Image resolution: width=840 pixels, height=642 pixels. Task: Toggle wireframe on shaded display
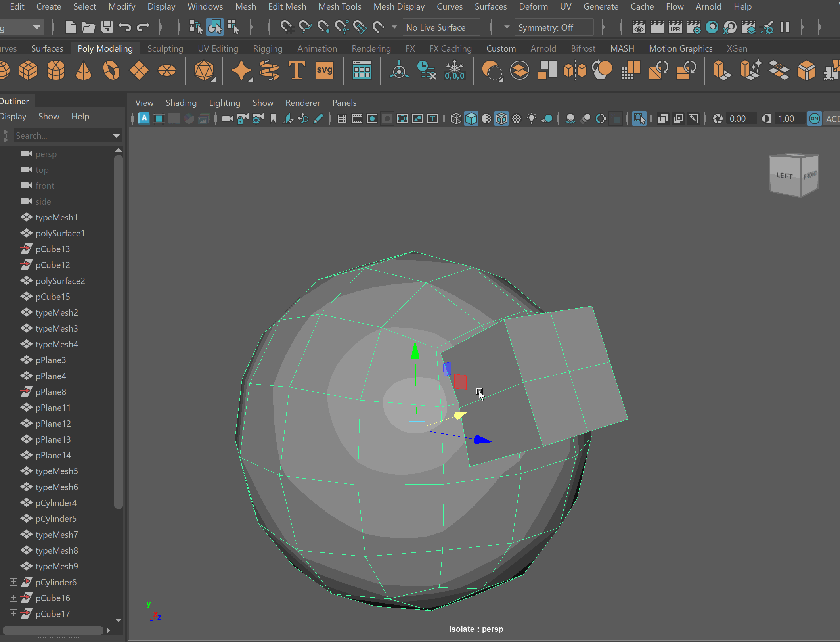coord(501,119)
